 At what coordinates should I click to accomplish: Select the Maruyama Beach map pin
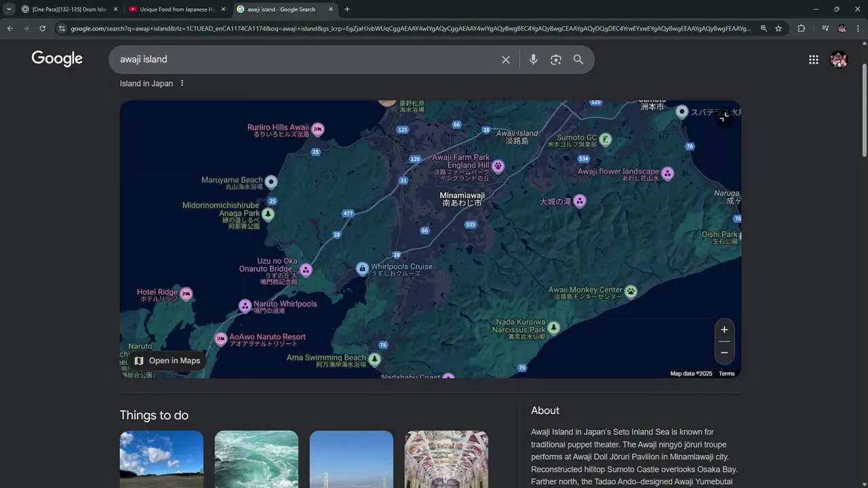point(271,182)
